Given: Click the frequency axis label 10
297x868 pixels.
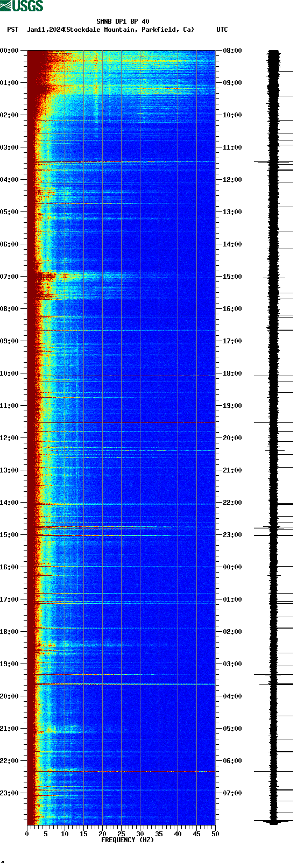Looking at the screenshot, I should point(65,834).
